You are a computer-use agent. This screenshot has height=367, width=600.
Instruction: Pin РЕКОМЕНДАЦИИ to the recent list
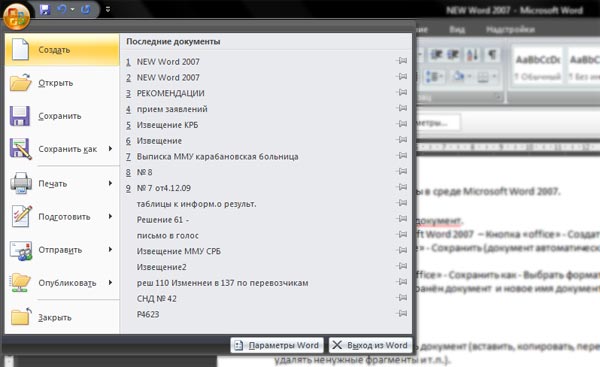click(401, 92)
